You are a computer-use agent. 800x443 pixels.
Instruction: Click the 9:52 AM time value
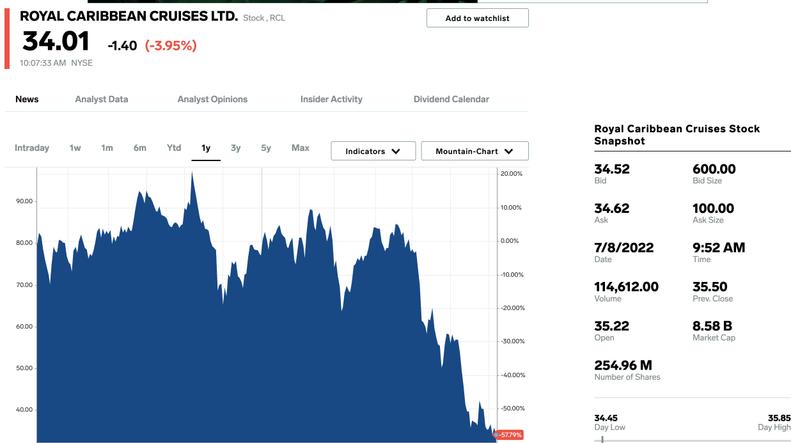coord(718,248)
